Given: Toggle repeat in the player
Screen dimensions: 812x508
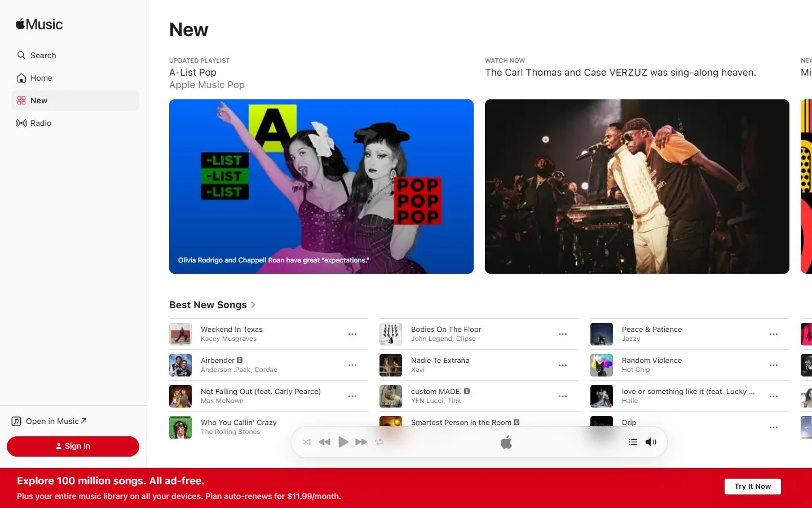Looking at the screenshot, I should pyautogui.click(x=379, y=442).
